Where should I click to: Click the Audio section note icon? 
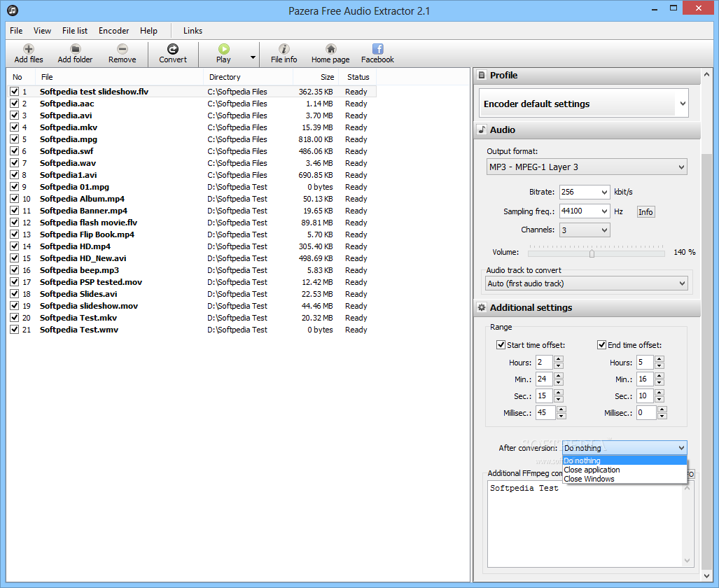coord(482,129)
